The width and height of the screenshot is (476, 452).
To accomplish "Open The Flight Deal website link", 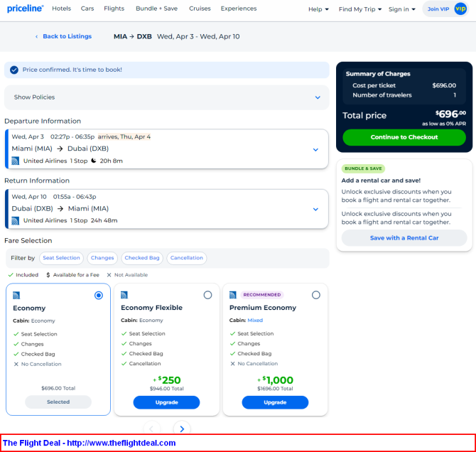I will pyautogui.click(x=121, y=443).
